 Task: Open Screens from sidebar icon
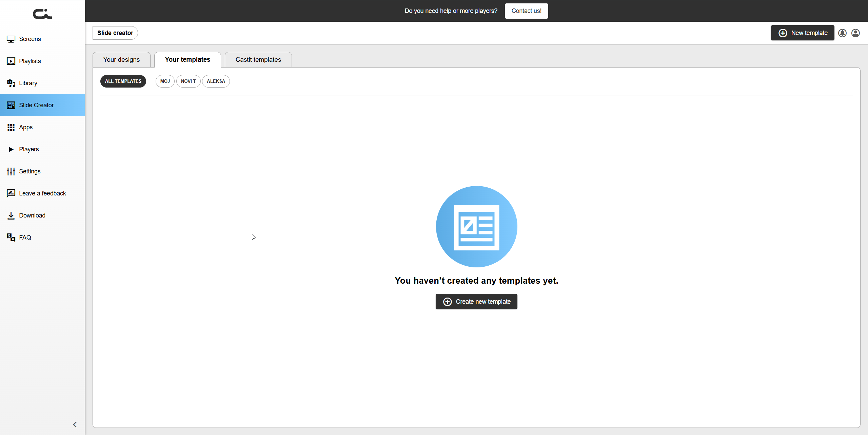pyautogui.click(x=11, y=39)
